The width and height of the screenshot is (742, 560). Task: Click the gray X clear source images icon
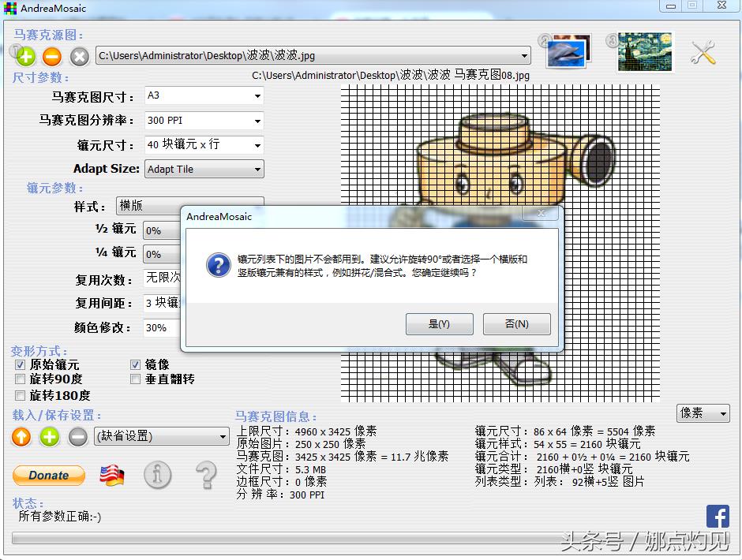tap(79, 56)
